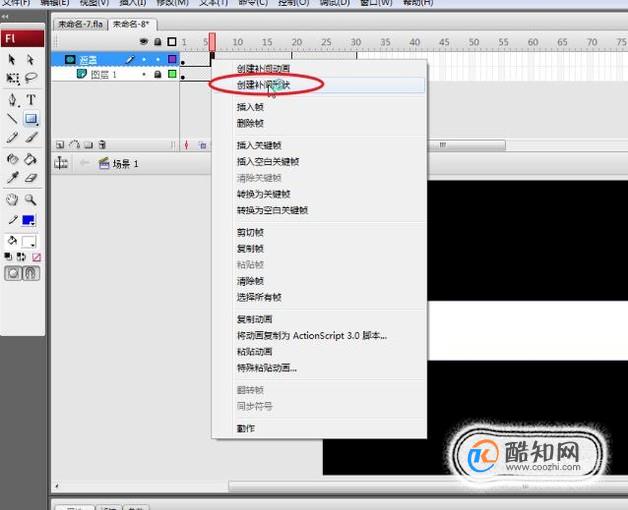
Task: Click the Delete Layer trash icon
Action: 103,145
